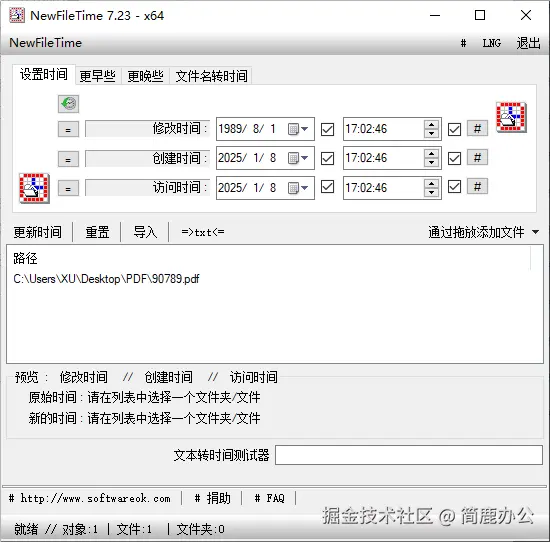This screenshot has height=542, width=550.
Task: Toggle the 访问时间 time checkbox
Action: click(x=454, y=187)
